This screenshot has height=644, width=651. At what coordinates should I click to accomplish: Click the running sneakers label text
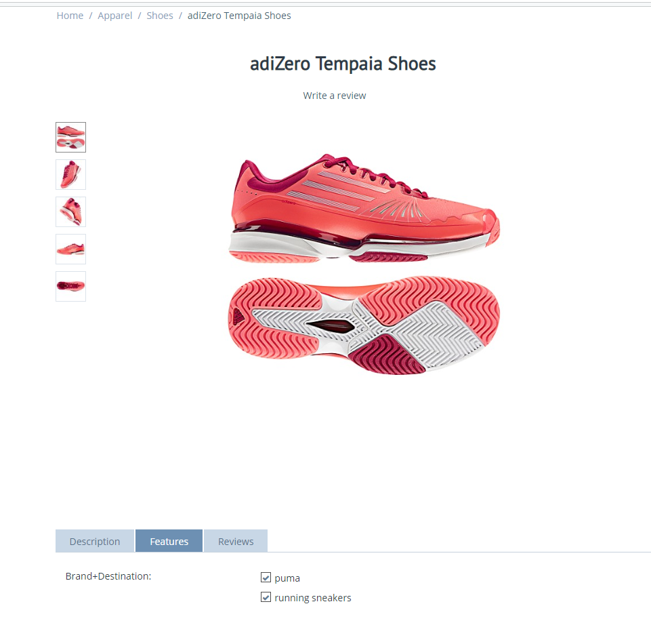tap(313, 598)
